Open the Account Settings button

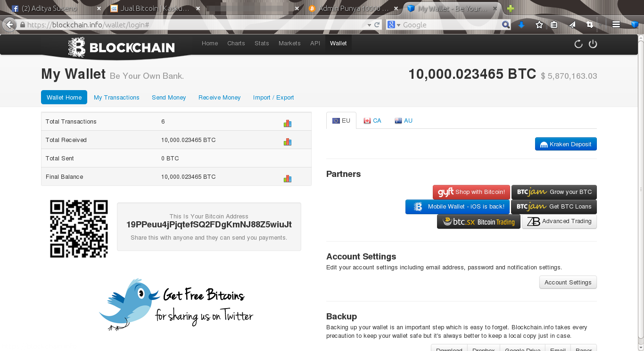tap(568, 282)
